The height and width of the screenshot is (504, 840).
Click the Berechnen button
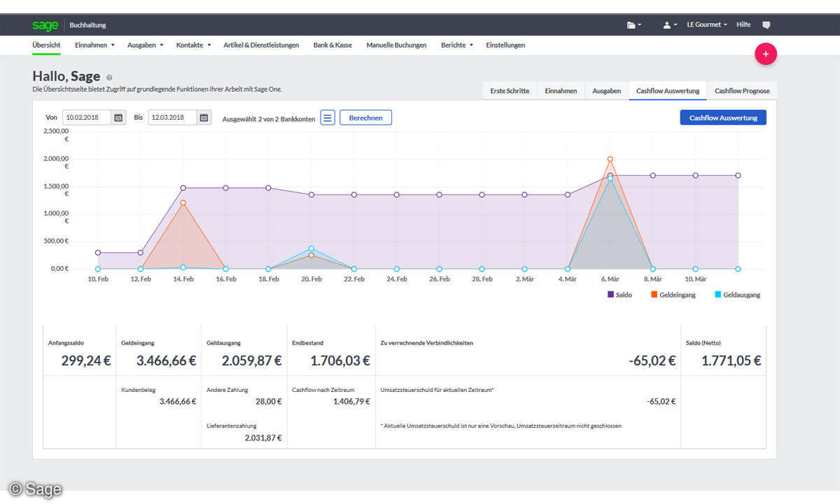365,118
